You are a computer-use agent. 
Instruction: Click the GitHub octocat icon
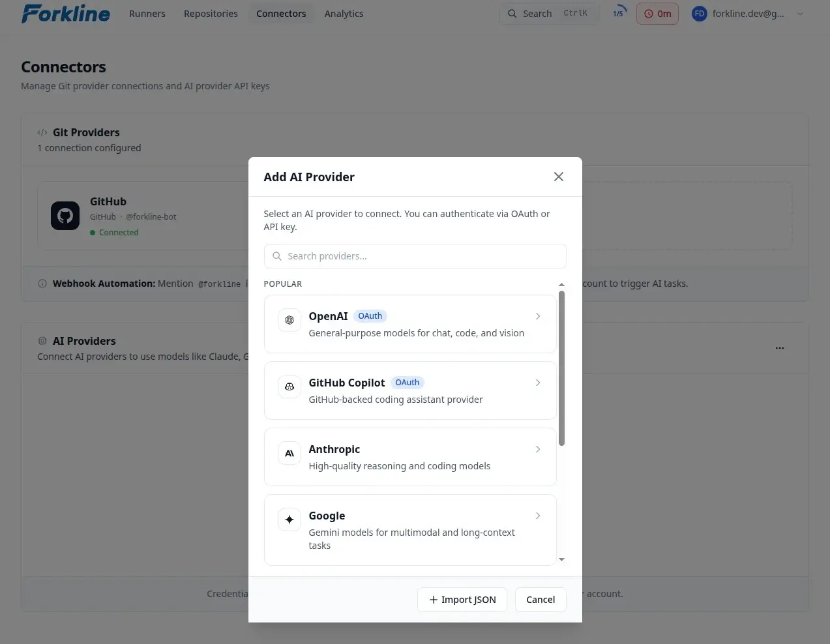[x=65, y=216]
